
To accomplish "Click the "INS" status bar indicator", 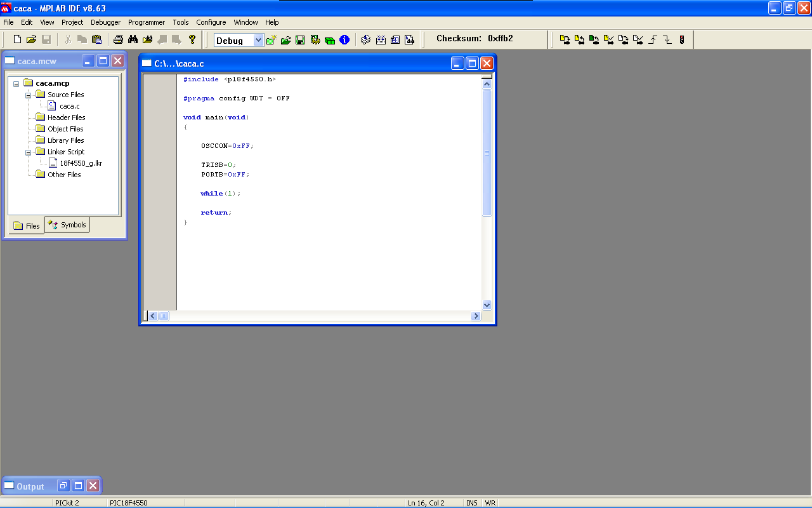I will point(472,503).
